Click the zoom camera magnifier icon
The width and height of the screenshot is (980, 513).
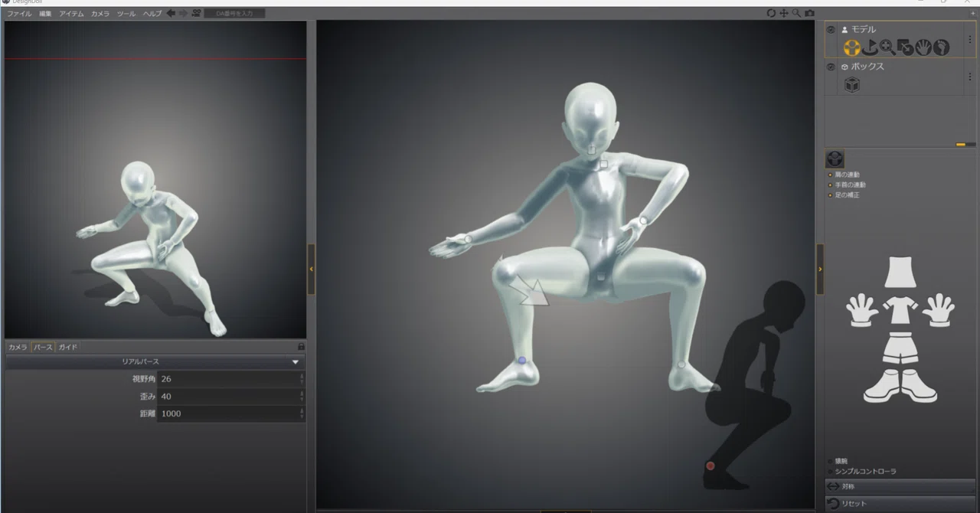[796, 13]
